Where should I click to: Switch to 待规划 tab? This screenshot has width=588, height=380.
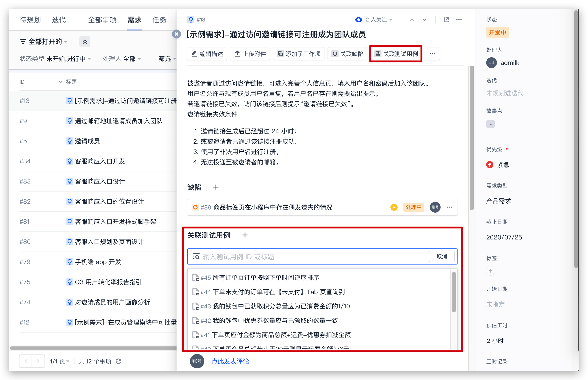point(30,20)
